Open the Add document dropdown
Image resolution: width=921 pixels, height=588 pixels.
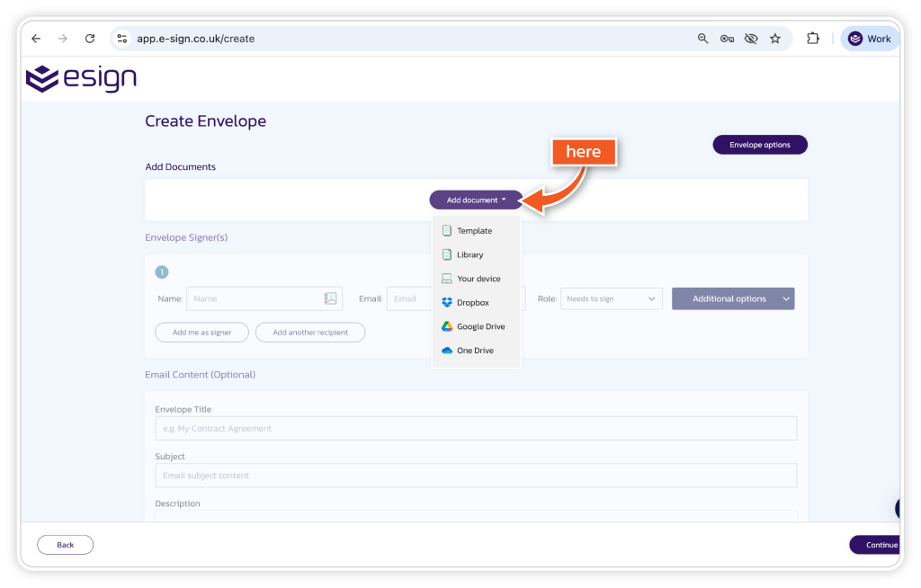pos(476,200)
